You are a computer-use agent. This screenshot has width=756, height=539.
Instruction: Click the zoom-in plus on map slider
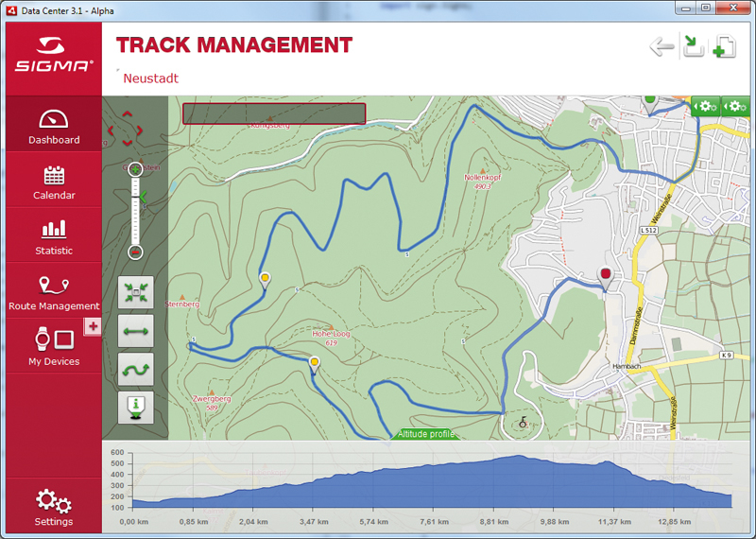coord(135,170)
